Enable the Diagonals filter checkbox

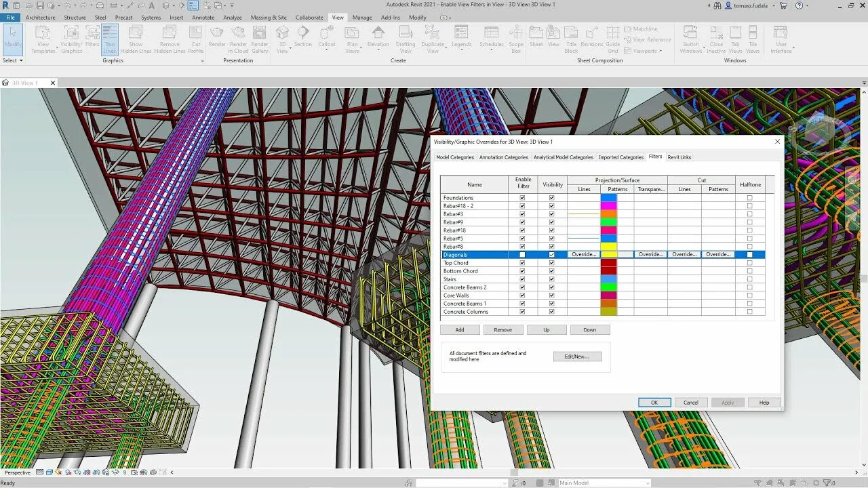click(x=522, y=255)
